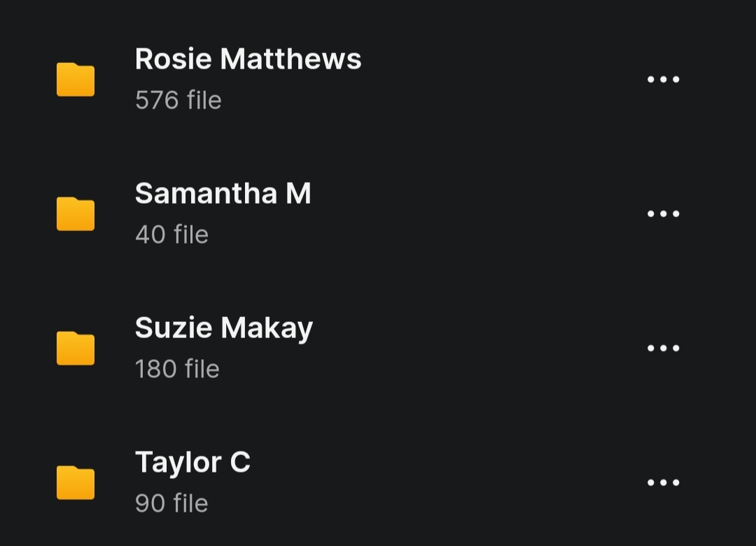
Task: Click the folder icon beside Rosie Matthews
Action: click(76, 79)
